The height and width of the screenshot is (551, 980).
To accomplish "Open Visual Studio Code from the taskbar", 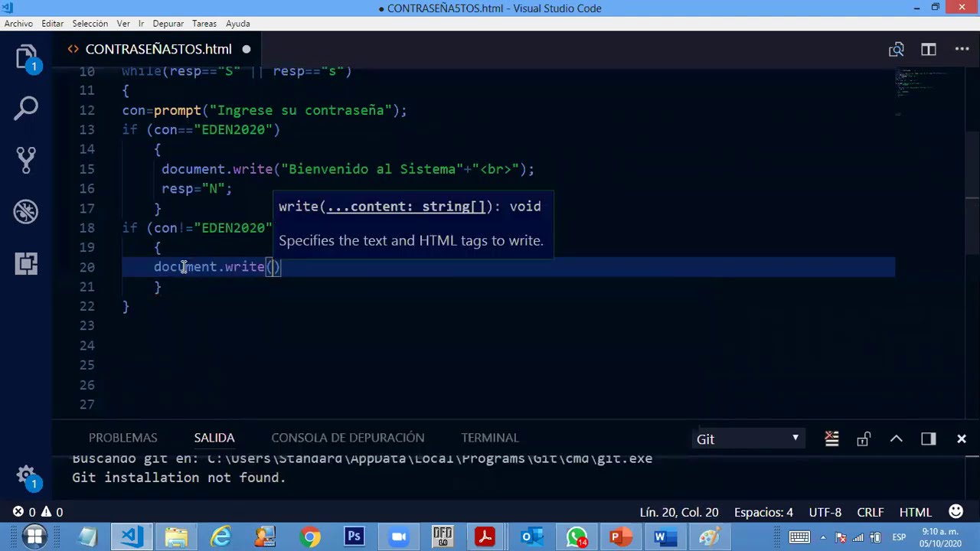I will click(132, 536).
